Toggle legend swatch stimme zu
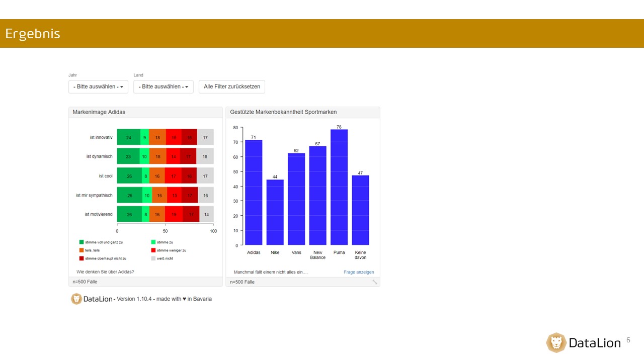The image size is (644, 362). [x=153, y=242]
